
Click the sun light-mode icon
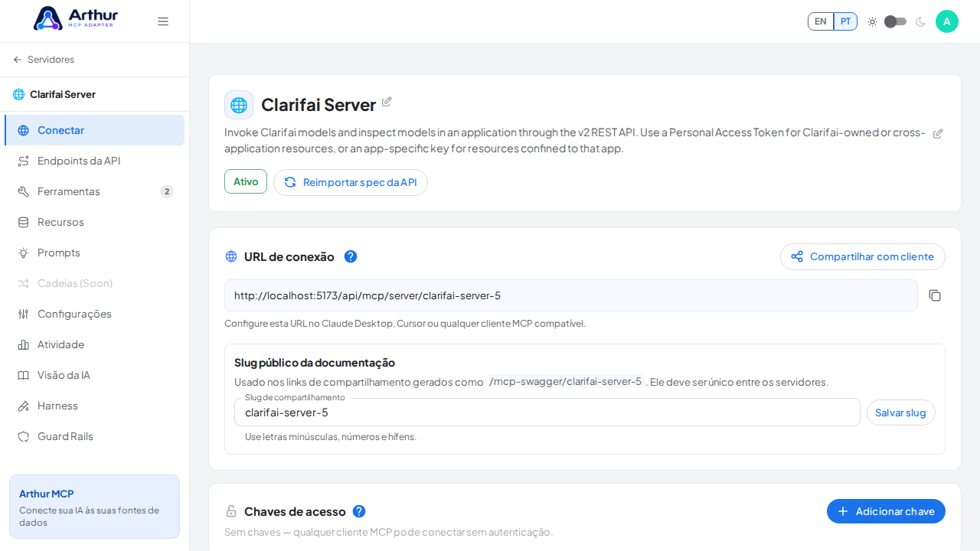[x=872, y=21]
